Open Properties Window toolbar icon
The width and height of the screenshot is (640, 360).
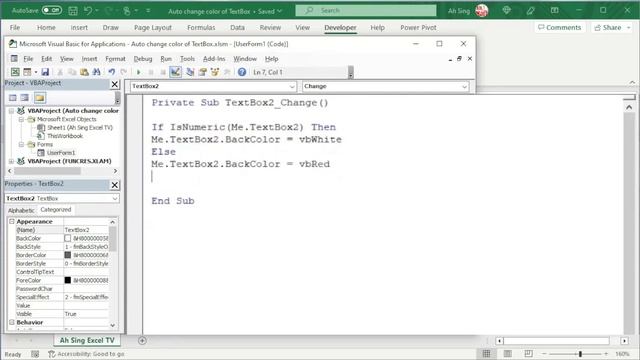coord(202,72)
